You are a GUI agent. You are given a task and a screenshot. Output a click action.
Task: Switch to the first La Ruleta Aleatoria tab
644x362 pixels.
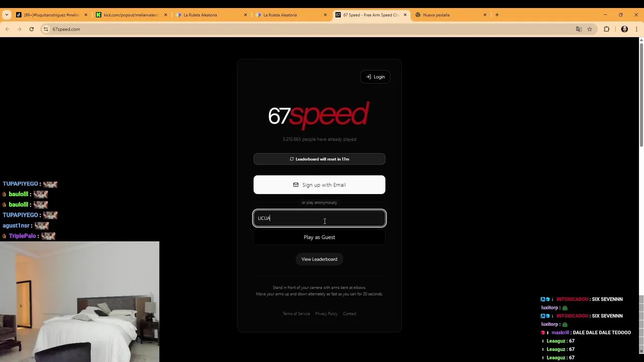coord(211,15)
